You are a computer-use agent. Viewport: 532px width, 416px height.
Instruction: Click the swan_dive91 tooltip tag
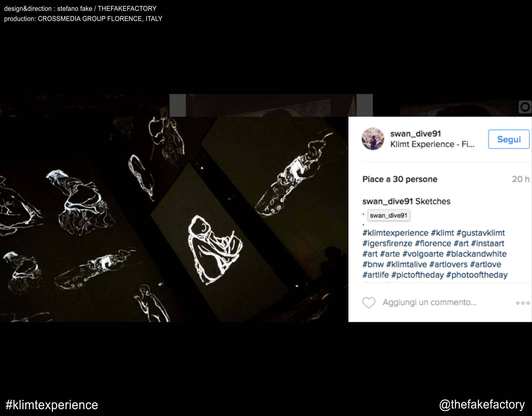click(389, 216)
